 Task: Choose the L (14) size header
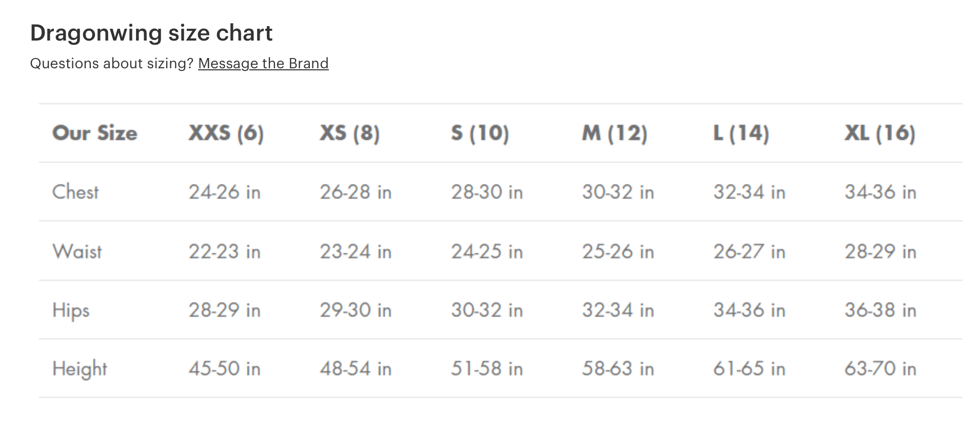pos(741,133)
